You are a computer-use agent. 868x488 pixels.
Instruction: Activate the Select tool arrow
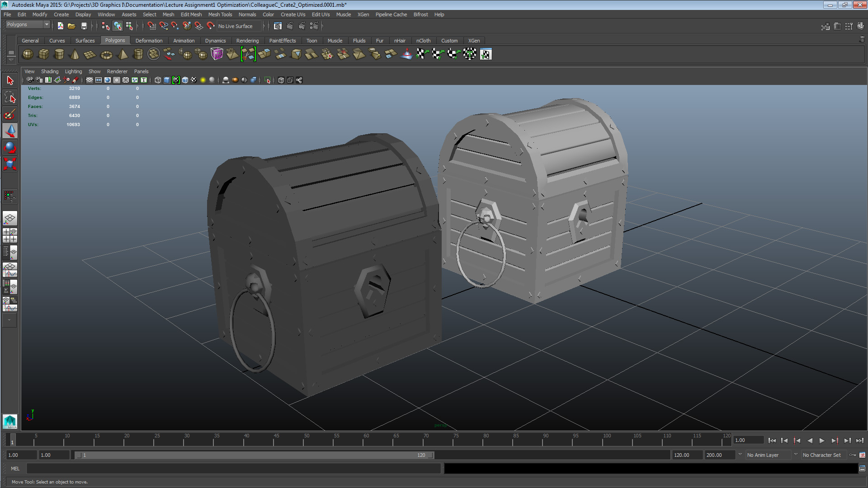point(10,81)
